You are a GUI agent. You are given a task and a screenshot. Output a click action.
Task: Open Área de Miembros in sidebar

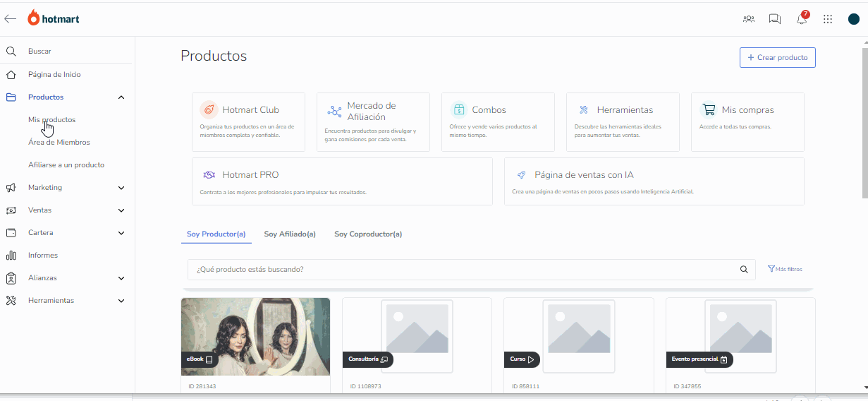(59, 142)
